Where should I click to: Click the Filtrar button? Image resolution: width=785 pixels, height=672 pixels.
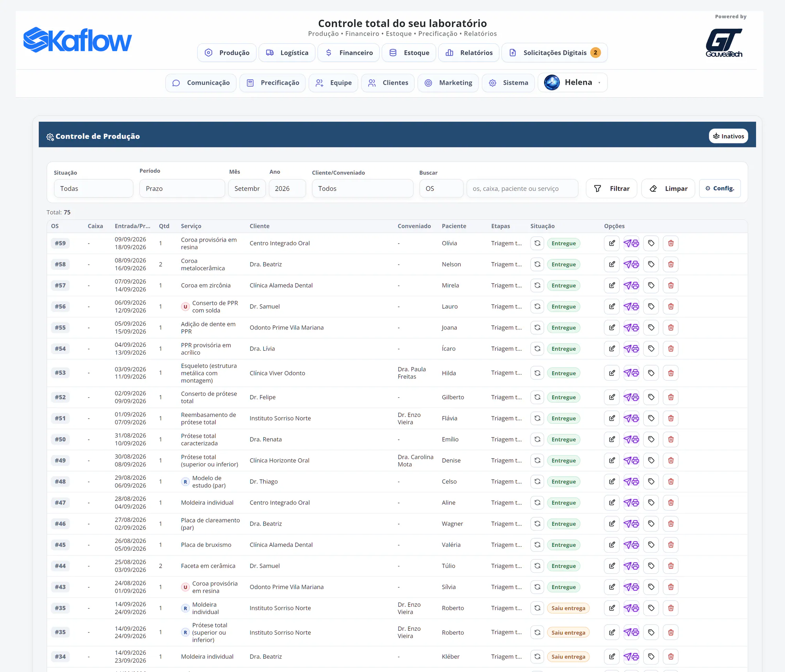tap(611, 189)
